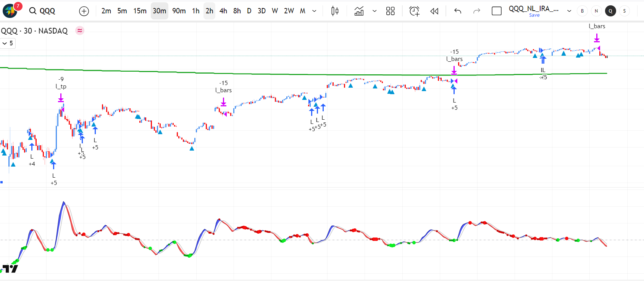Click the chart symbol title QQQ · 30 · NASDAQ
Viewport: 644px width, 284px height.
(x=34, y=31)
